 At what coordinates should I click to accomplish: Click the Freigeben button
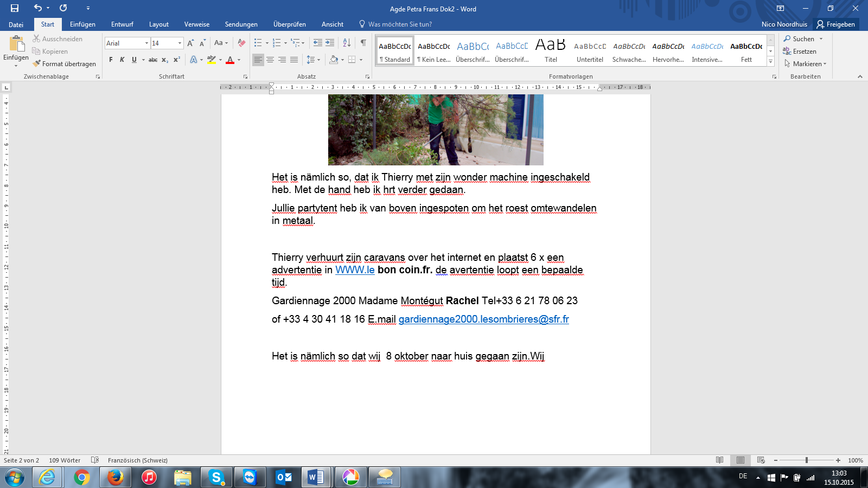tap(836, 24)
